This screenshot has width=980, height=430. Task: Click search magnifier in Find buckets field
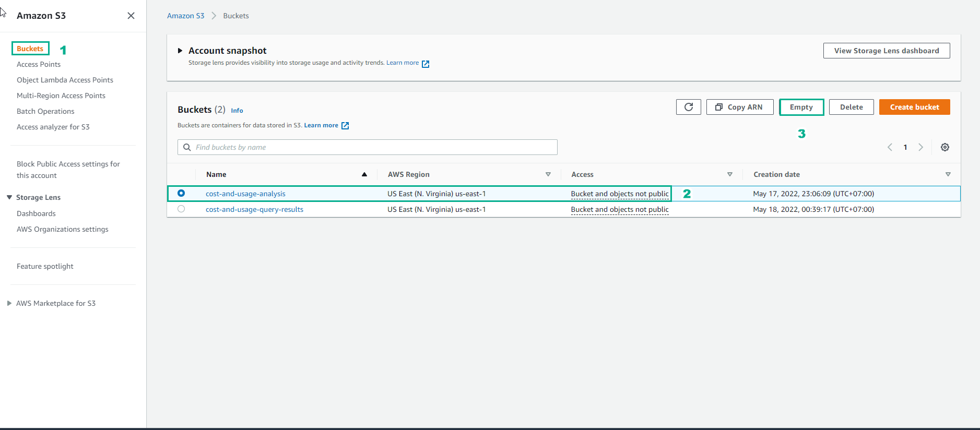click(x=187, y=147)
